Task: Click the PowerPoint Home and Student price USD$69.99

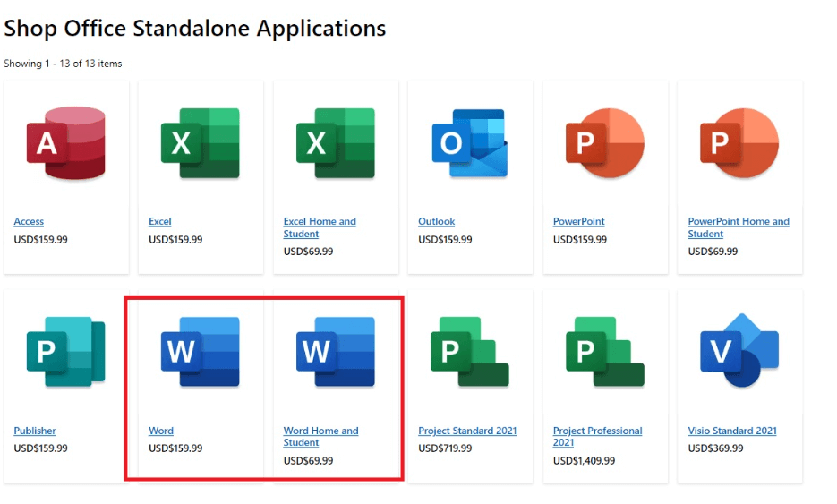Action: click(x=713, y=252)
